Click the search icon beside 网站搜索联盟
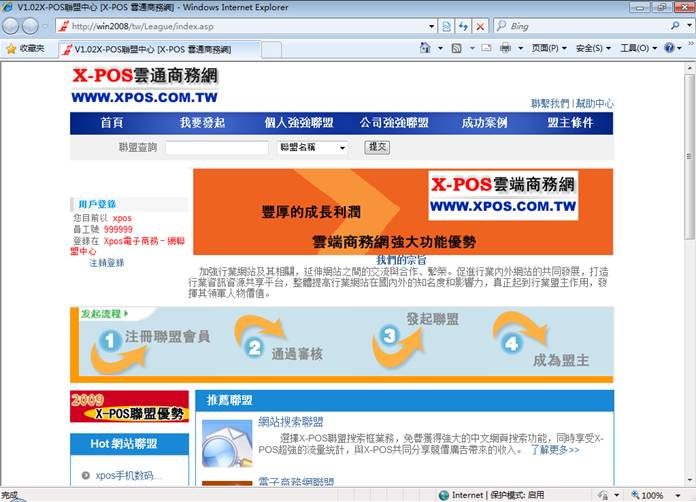The height and width of the screenshot is (502, 696). pos(225,442)
